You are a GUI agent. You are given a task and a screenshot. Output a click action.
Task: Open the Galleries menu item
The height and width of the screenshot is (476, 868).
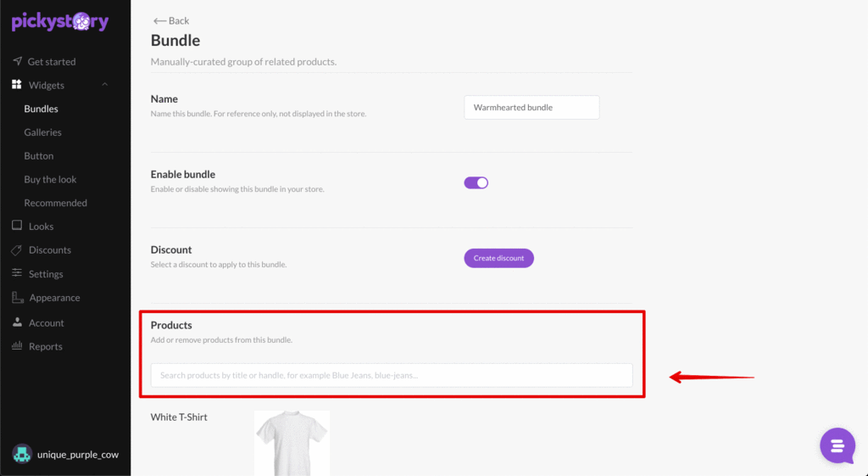pos(42,132)
